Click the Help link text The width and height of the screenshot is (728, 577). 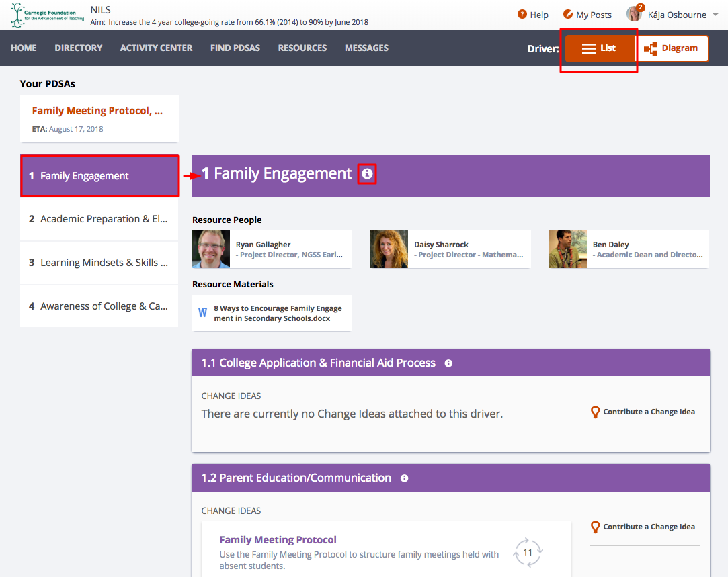pyautogui.click(x=539, y=15)
